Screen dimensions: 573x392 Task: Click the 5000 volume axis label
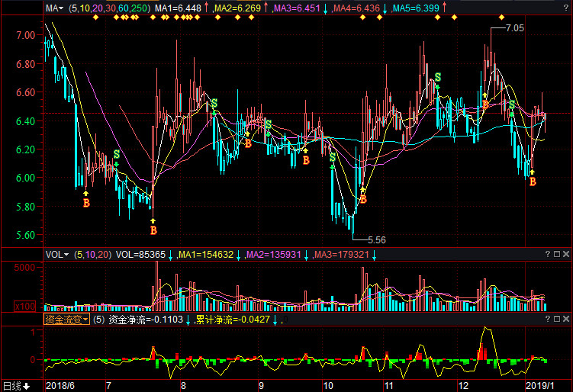24,268
